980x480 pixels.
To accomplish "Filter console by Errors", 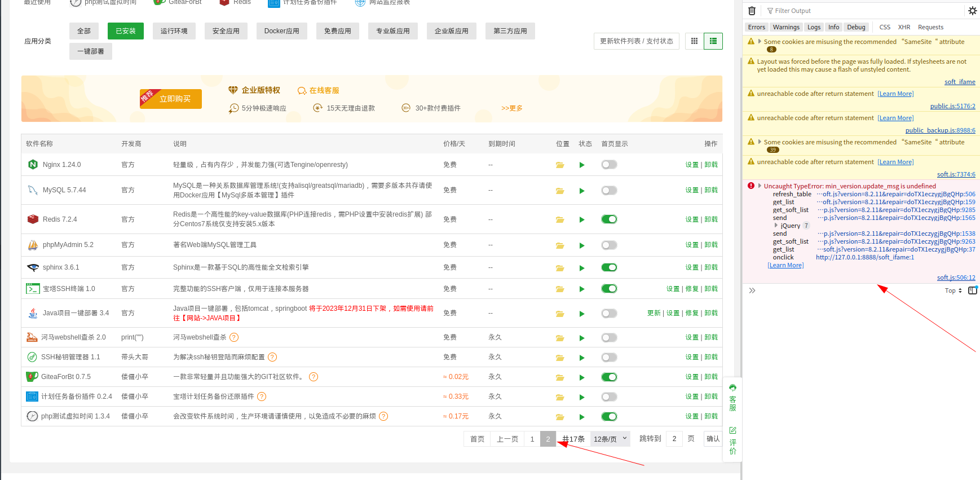I will click(x=757, y=27).
